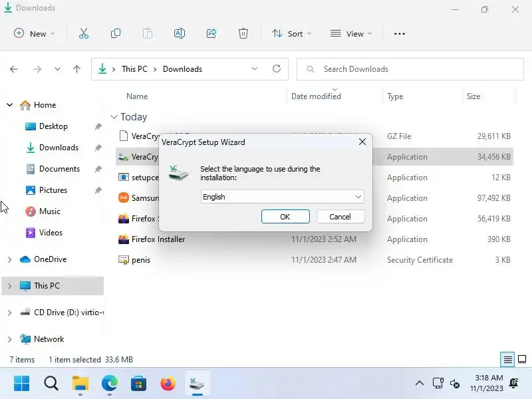Show hidden system tray icons
The image size is (532, 399).
[420, 384]
